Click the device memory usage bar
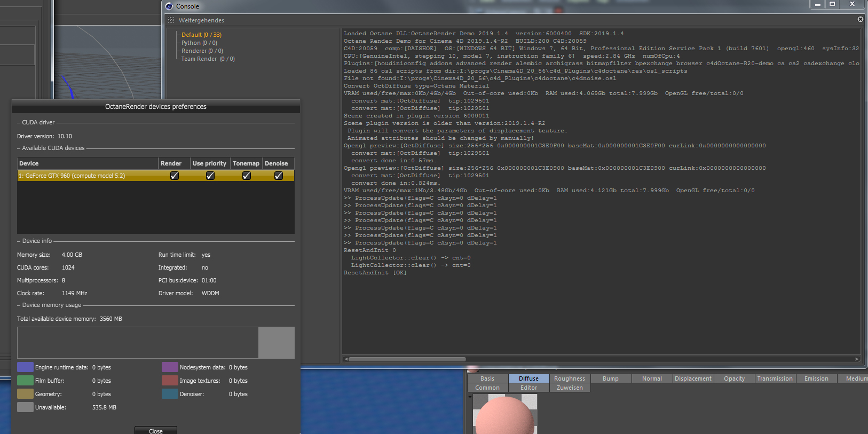868x434 pixels. (156, 343)
